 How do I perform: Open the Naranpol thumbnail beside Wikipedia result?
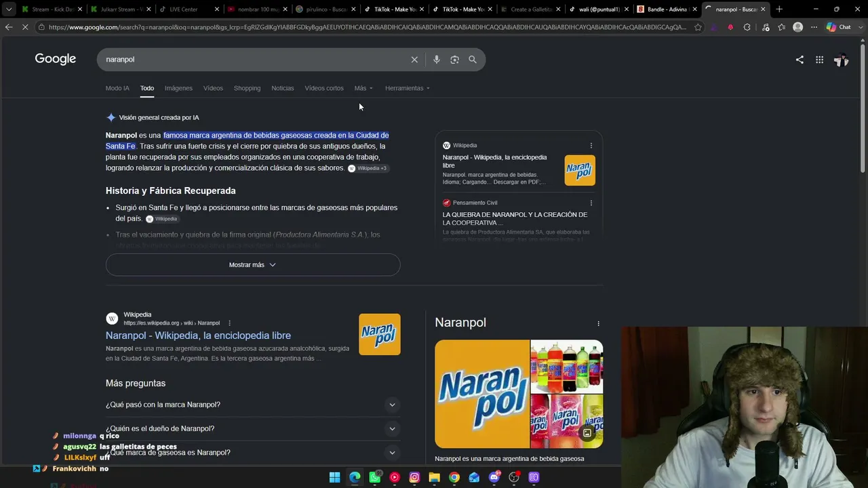(380, 334)
